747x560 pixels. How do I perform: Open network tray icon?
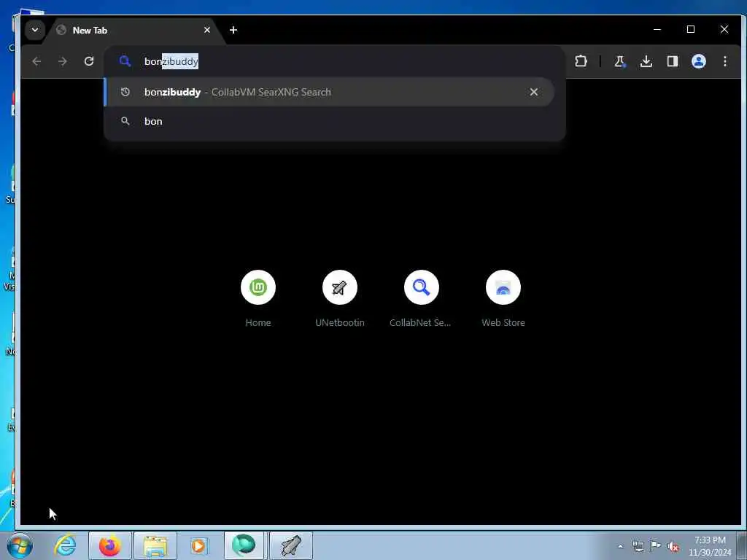638,547
